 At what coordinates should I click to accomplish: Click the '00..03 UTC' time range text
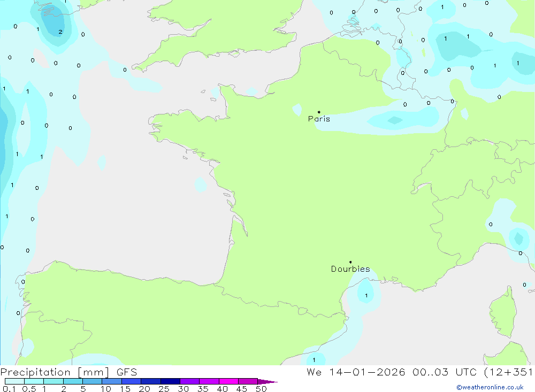[x=444, y=372]
